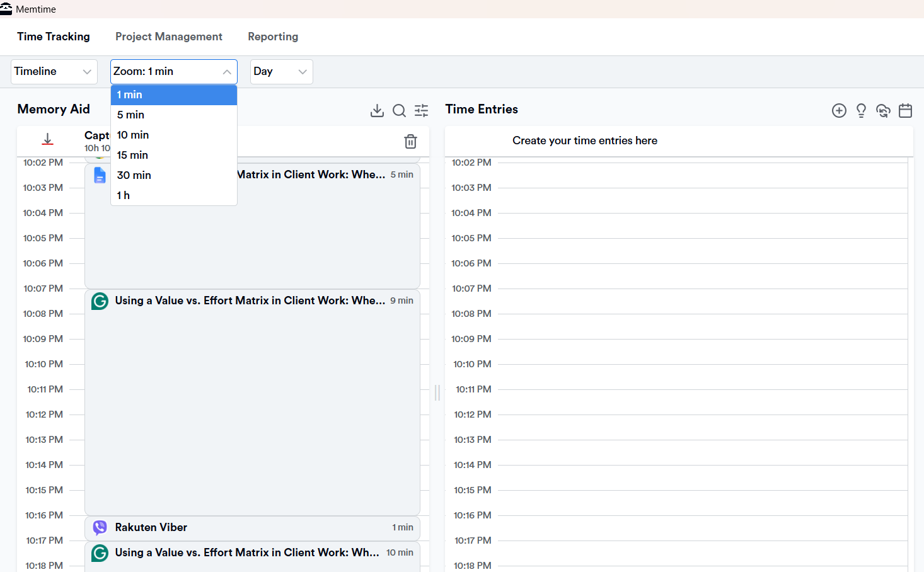Click Grammarly icon of 10 min activity
The image size is (924, 572).
(100, 553)
